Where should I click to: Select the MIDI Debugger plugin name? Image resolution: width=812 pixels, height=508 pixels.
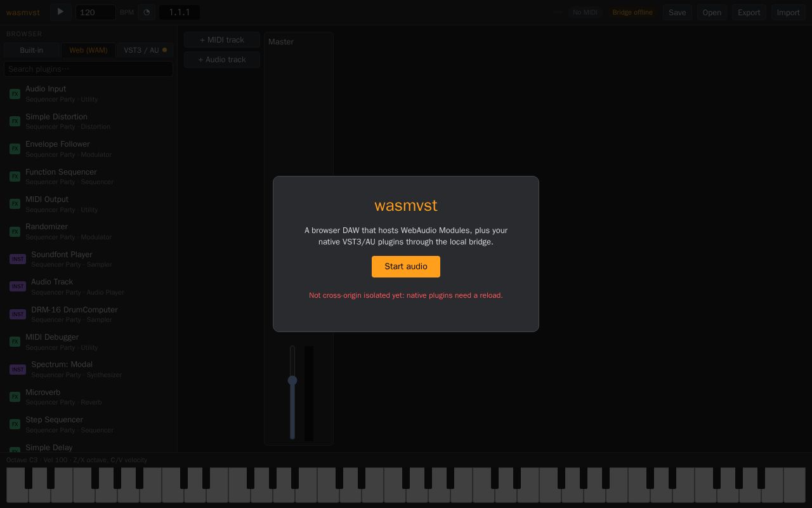[52, 337]
